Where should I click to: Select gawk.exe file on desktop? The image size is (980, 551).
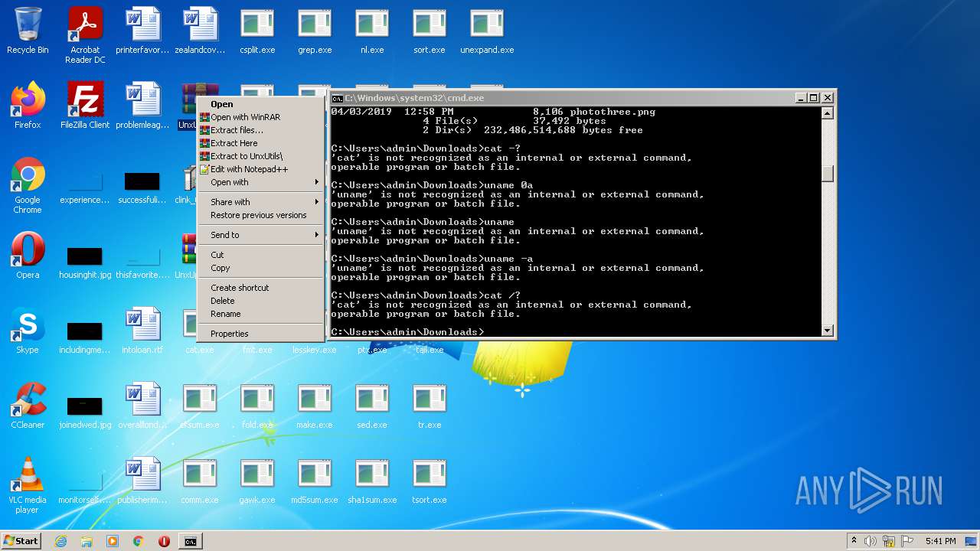pos(257,481)
